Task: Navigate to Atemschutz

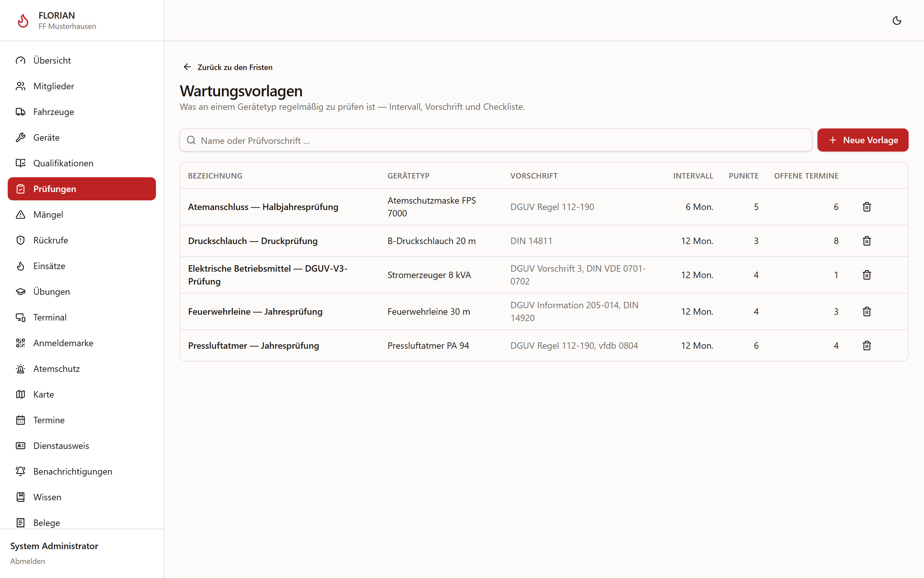Action: [x=82, y=369]
